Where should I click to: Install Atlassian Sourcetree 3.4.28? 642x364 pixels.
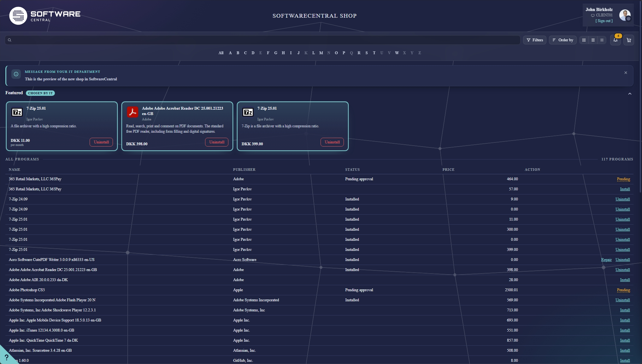pyautogui.click(x=625, y=350)
